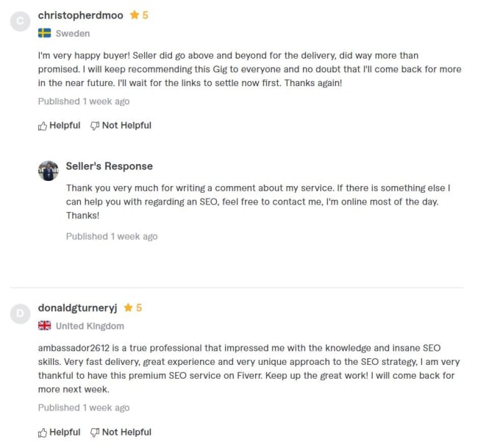The image size is (500, 448).
Task: Mark christopherdmoo's review as Helpful
Action: tap(60, 126)
